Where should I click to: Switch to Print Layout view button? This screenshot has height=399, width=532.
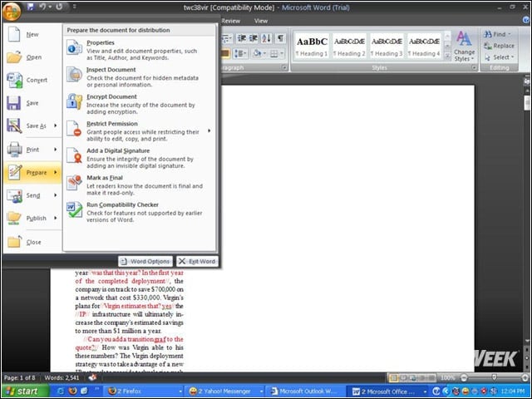click(x=393, y=377)
